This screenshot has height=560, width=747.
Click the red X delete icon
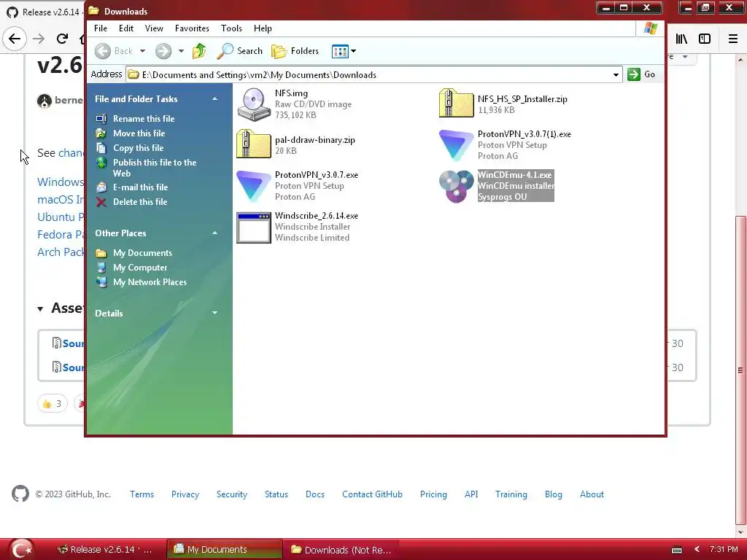pyautogui.click(x=101, y=202)
